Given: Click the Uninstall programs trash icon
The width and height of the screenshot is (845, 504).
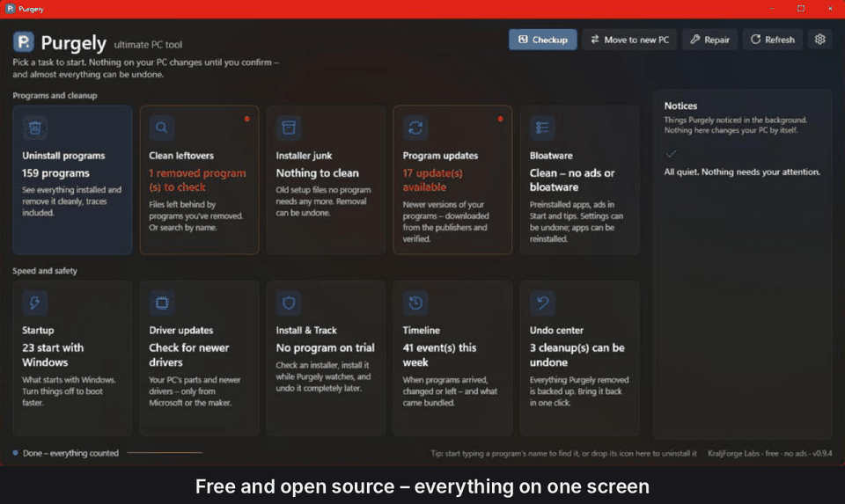Looking at the screenshot, I should pos(35,128).
